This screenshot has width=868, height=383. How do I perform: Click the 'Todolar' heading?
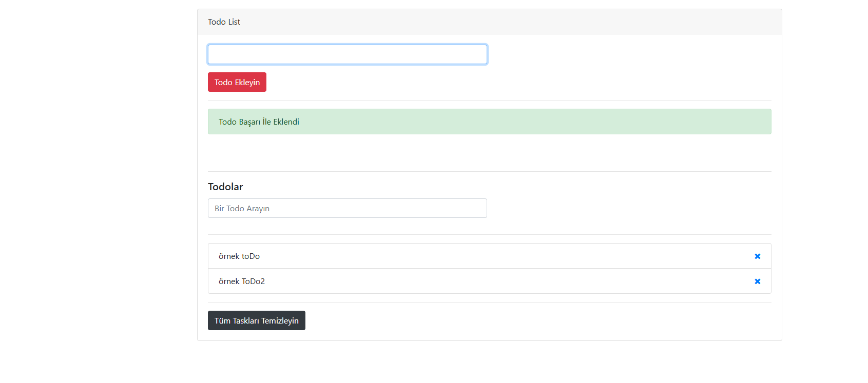[225, 187]
